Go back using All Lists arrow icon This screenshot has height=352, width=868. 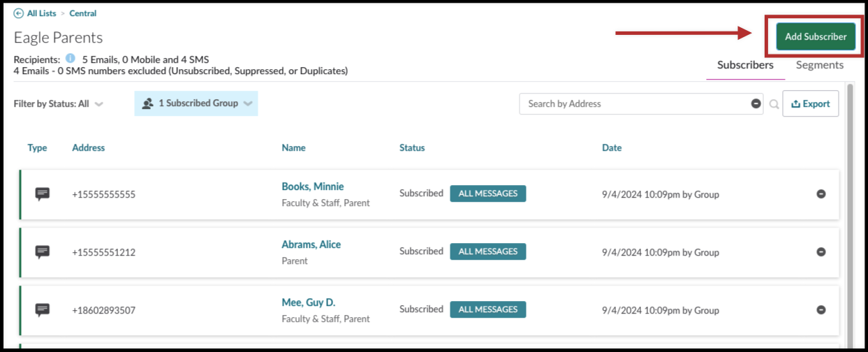tap(19, 13)
